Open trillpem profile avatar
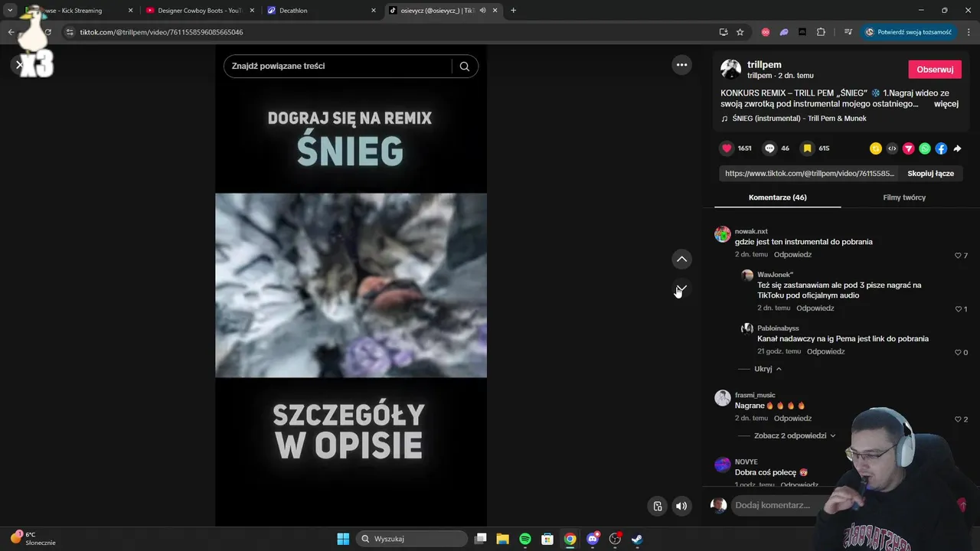The width and height of the screenshot is (980, 551). [x=730, y=69]
